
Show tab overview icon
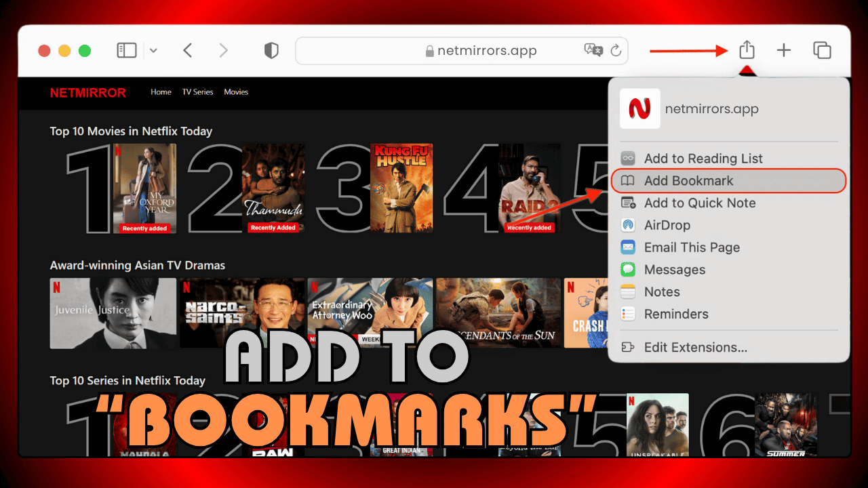click(822, 50)
